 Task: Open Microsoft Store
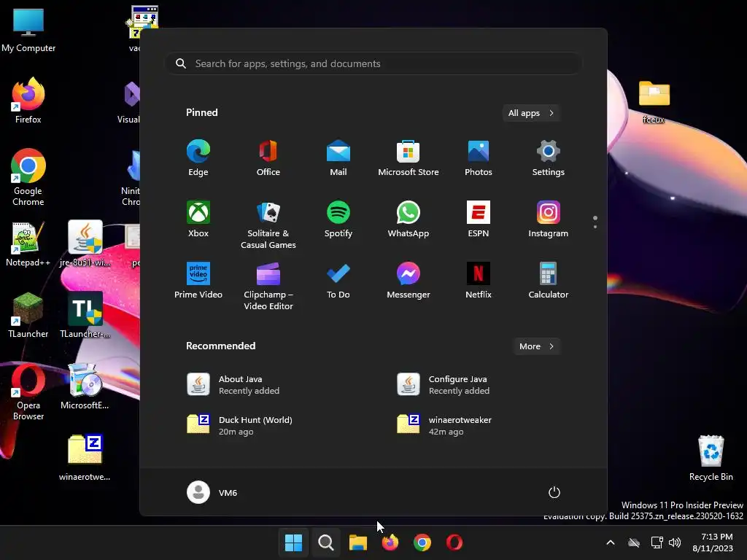click(x=409, y=158)
